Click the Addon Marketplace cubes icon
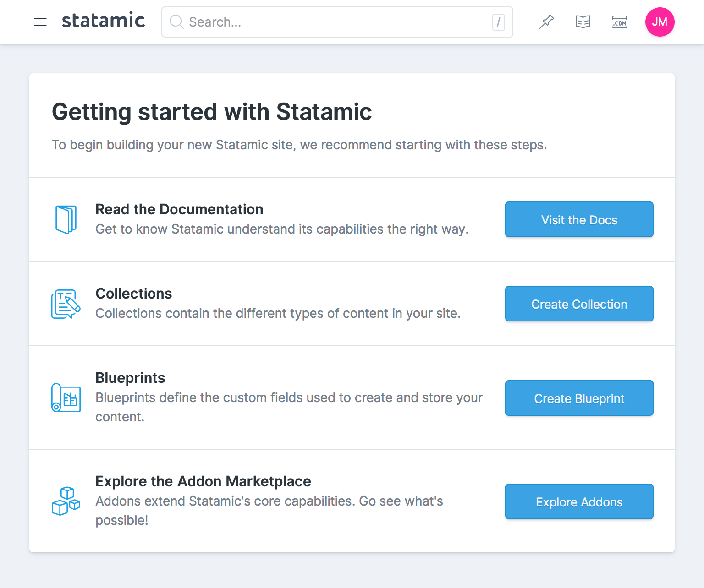704x588 pixels. click(x=66, y=501)
